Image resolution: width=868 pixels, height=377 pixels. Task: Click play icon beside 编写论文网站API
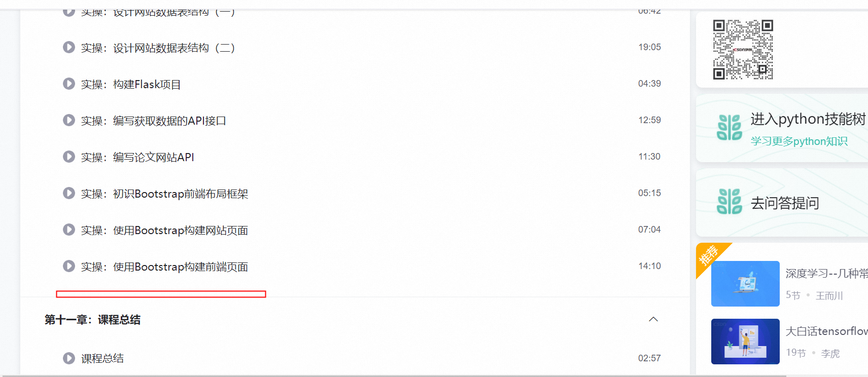(x=69, y=157)
